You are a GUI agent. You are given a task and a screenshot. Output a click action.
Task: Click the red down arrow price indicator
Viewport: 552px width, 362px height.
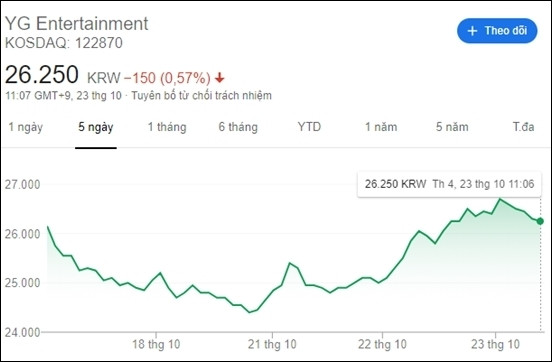pyautogui.click(x=220, y=78)
